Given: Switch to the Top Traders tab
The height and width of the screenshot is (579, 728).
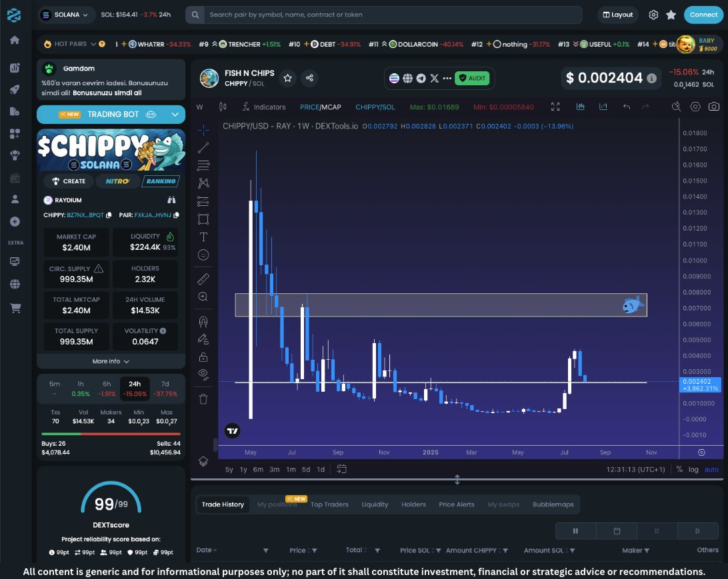Looking at the screenshot, I should click(x=329, y=504).
